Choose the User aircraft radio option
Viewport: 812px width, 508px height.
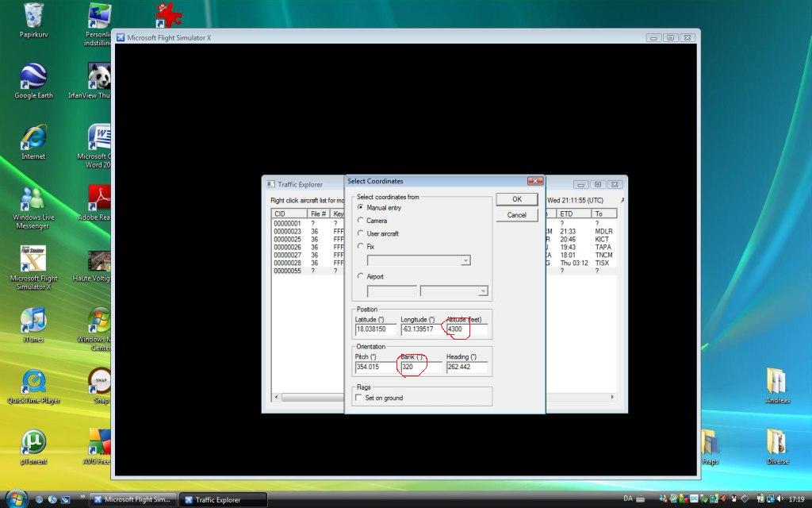pyautogui.click(x=361, y=234)
